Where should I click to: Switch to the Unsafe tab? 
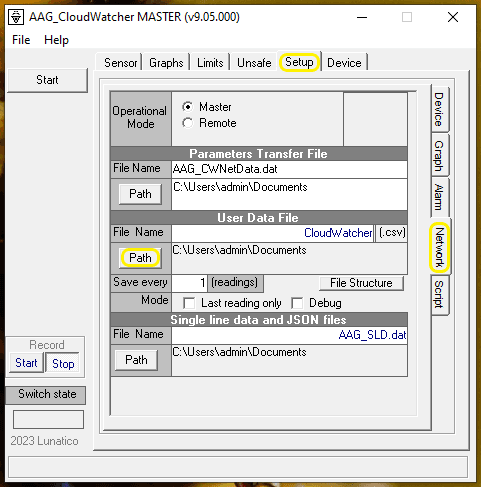click(x=254, y=63)
